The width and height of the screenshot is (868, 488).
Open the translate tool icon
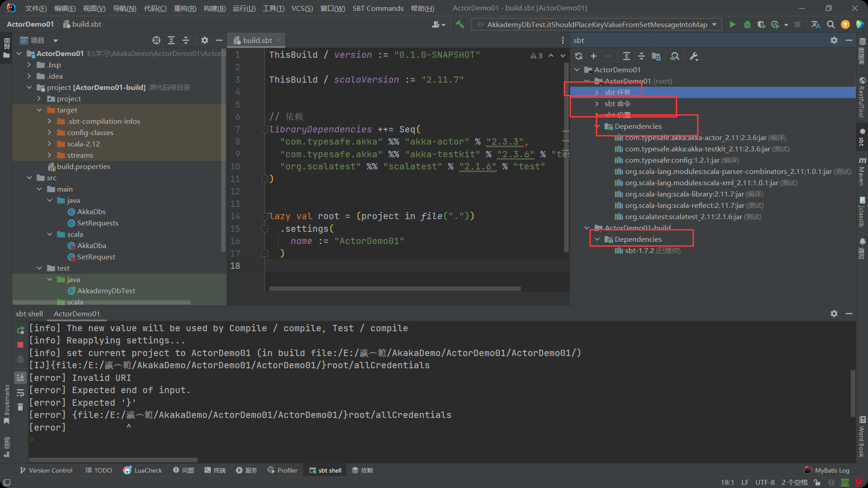(x=816, y=24)
